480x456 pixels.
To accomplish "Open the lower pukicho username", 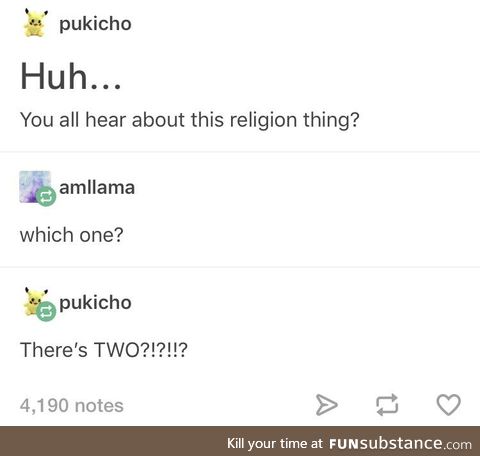I will click(95, 303).
